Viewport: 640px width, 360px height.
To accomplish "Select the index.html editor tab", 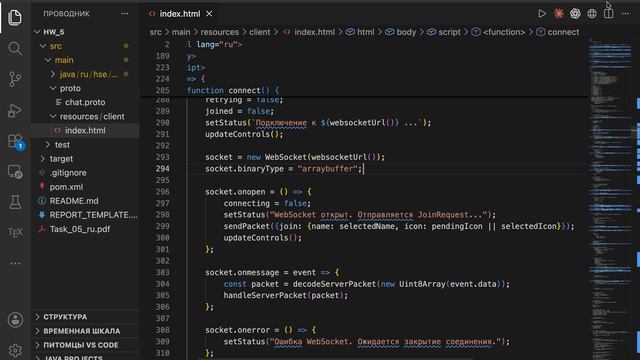I will pos(180,14).
